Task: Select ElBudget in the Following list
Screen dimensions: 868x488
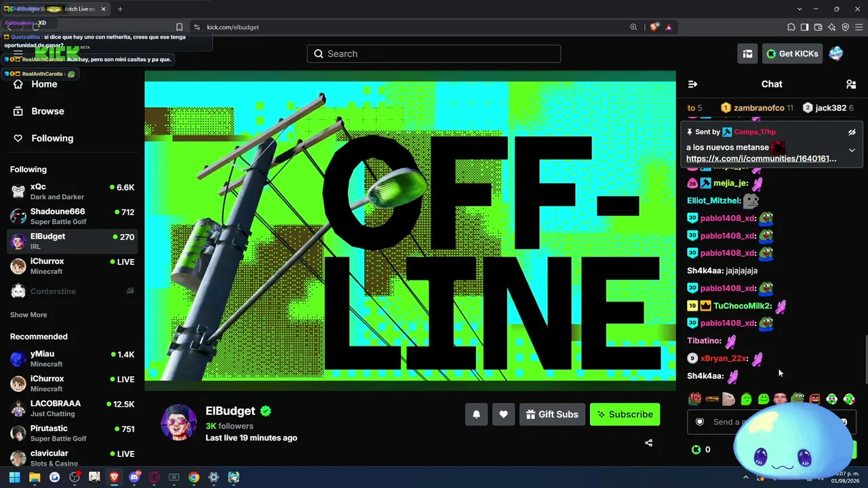Action: coord(72,241)
